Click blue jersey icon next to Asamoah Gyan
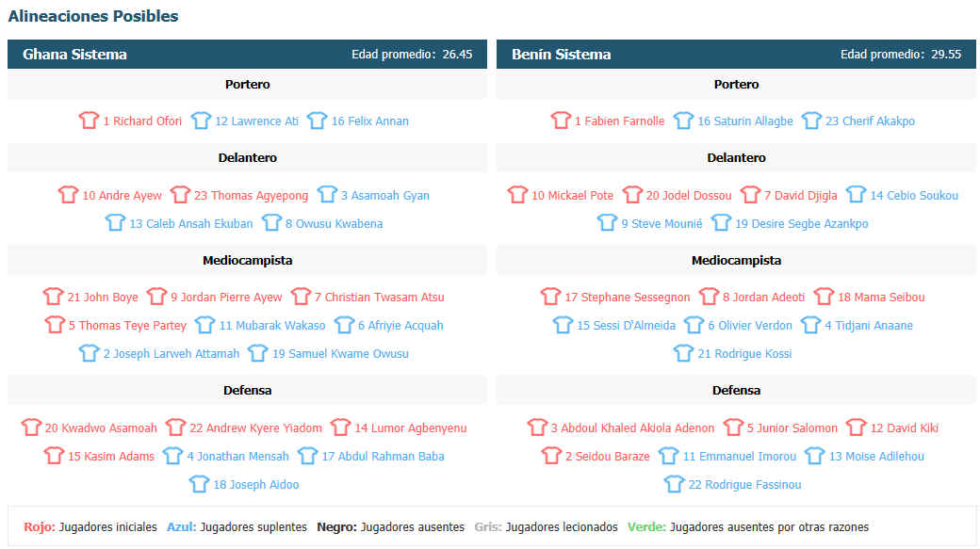 pos(327,194)
